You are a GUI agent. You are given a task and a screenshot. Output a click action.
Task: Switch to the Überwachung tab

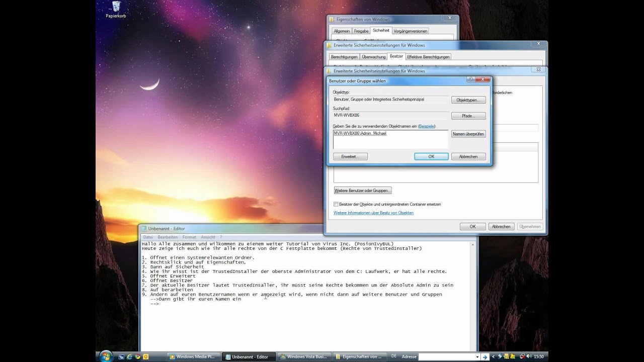pos(374,57)
